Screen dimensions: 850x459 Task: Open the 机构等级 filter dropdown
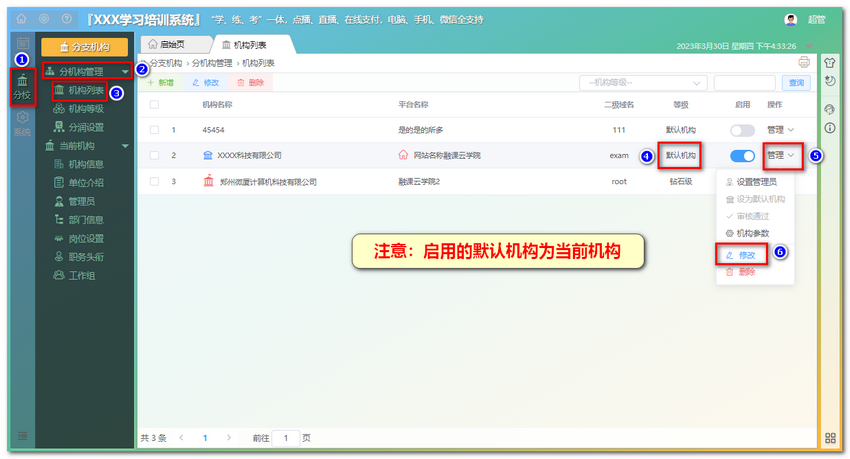pyautogui.click(x=643, y=83)
